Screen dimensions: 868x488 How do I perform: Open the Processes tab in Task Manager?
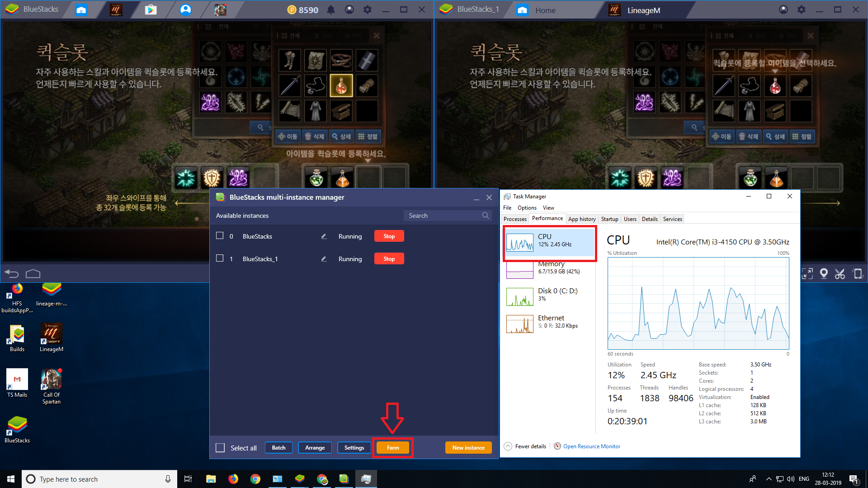click(515, 219)
